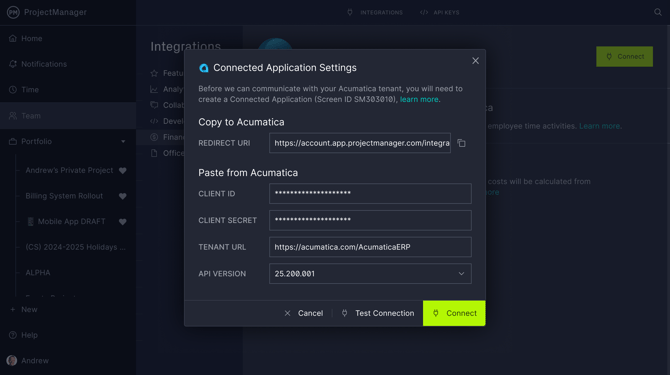This screenshot has height=375, width=670.
Task: Collapse the Portfolio section arrow
Action: (123, 141)
